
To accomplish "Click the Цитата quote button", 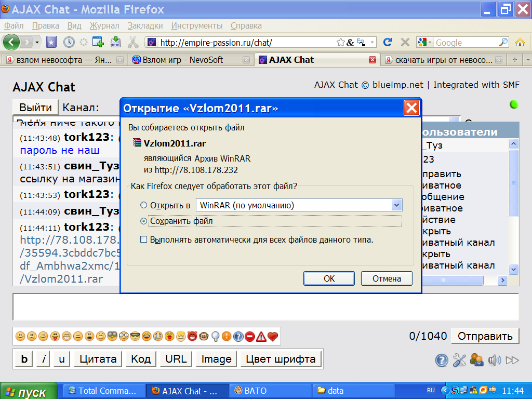I will 98,359.
